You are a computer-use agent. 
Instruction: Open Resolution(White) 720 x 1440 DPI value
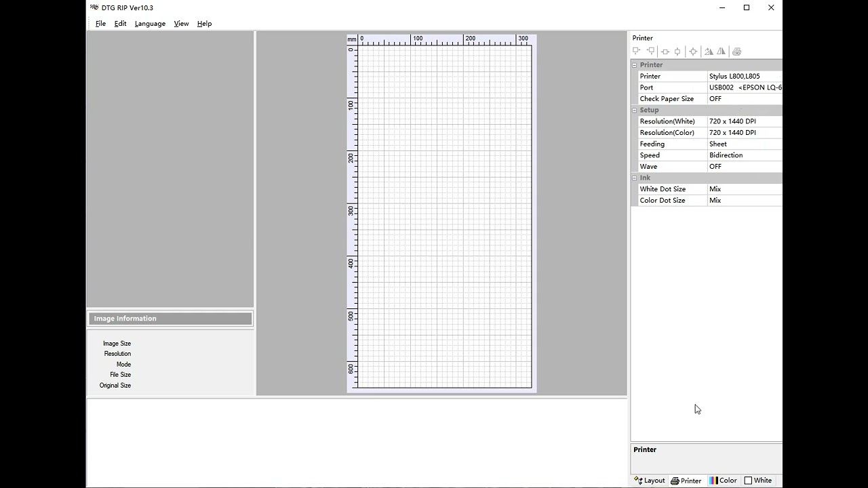coord(745,121)
